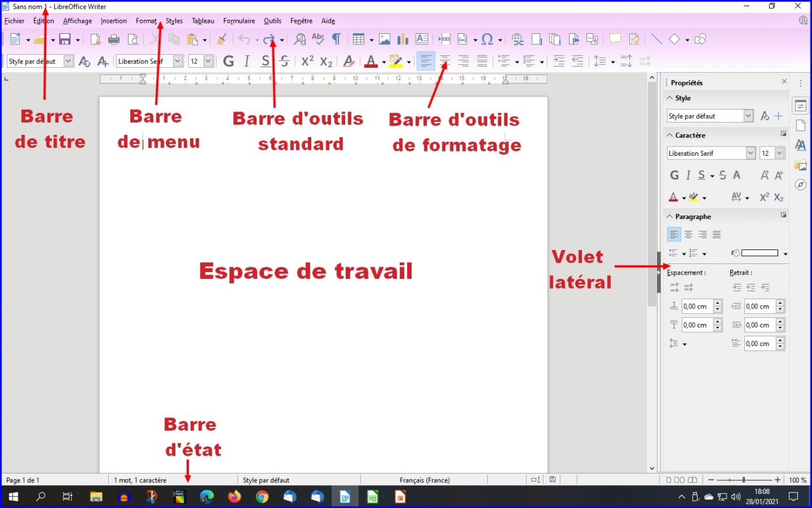This screenshot has width=812, height=508.
Task: Open the Insertion menu
Action: (114, 20)
